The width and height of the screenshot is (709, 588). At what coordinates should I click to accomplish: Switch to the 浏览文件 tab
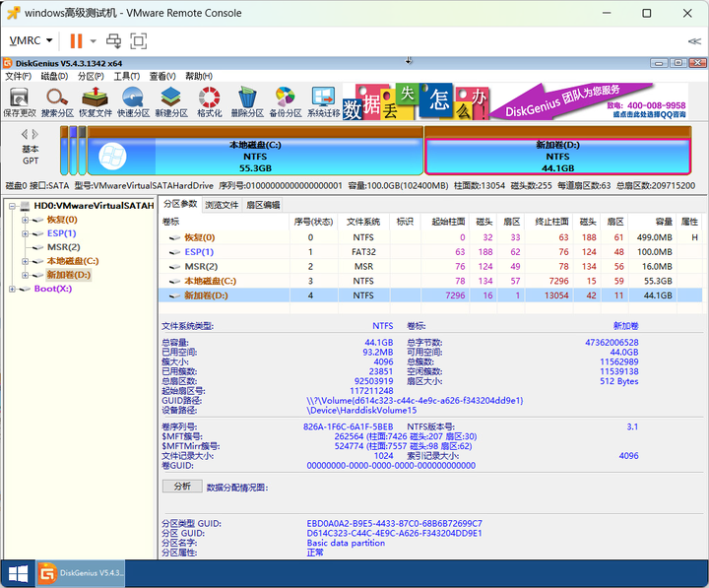click(x=222, y=205)
